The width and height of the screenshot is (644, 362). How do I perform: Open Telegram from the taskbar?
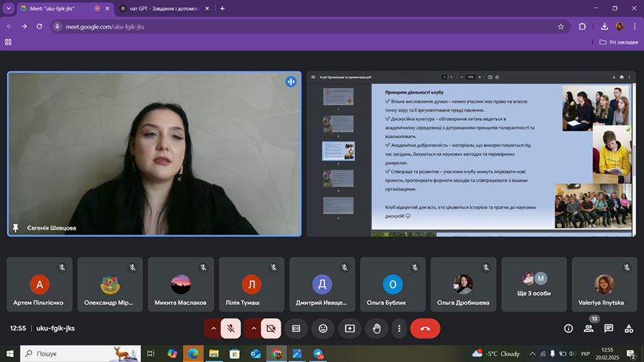tap(318, 353)
